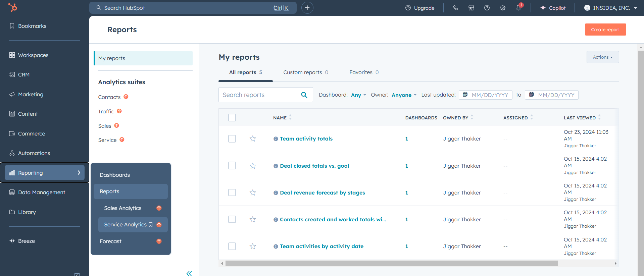The image size is (644, 276).
Task: Expand the INSIDEA, INC. account menu
Action: click(610, 8)
